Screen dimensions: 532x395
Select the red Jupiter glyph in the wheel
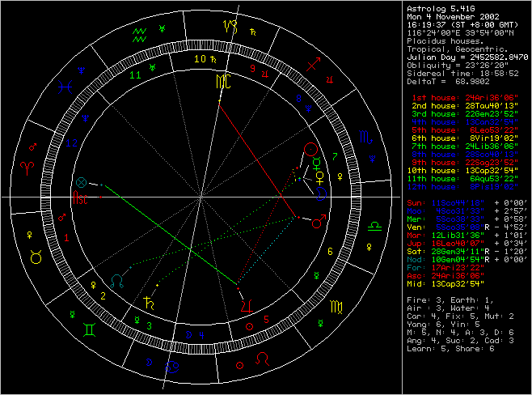(x=245, y=306)
